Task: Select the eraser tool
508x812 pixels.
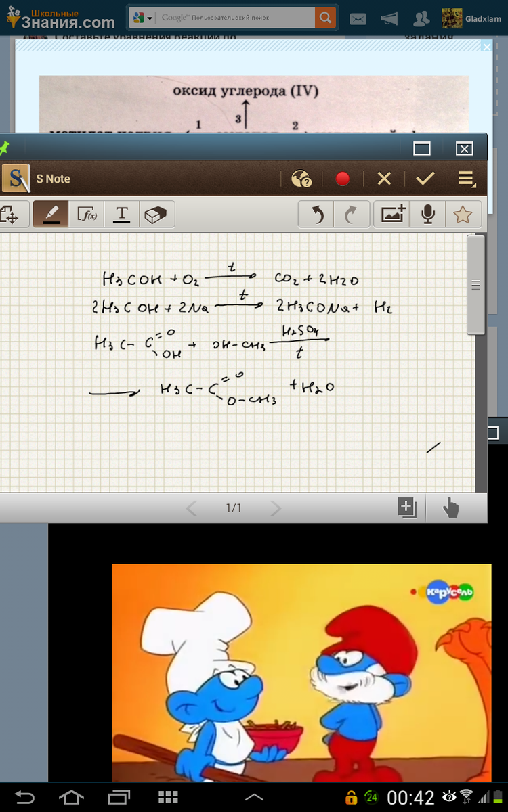Action: (x=157, y=215)
